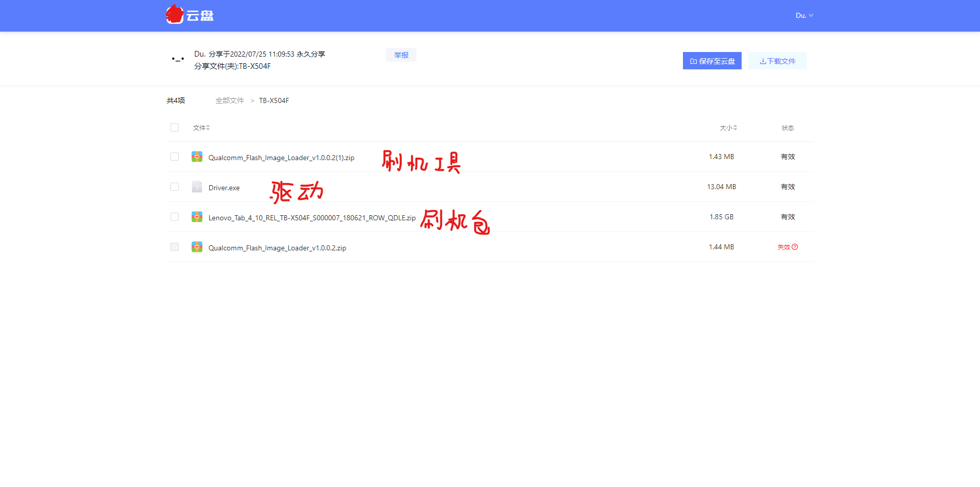
Task: Check the Qualcomm_Flash_Image_Loader_v1.0.0.2(1).zip checkbox
Action: click(x=175, y=157)
